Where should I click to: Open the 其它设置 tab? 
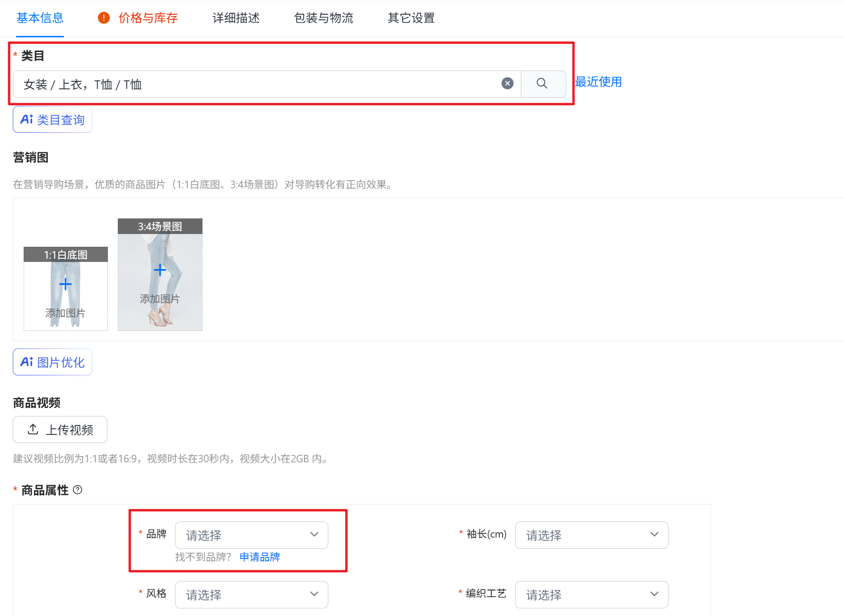pos(411,18)
